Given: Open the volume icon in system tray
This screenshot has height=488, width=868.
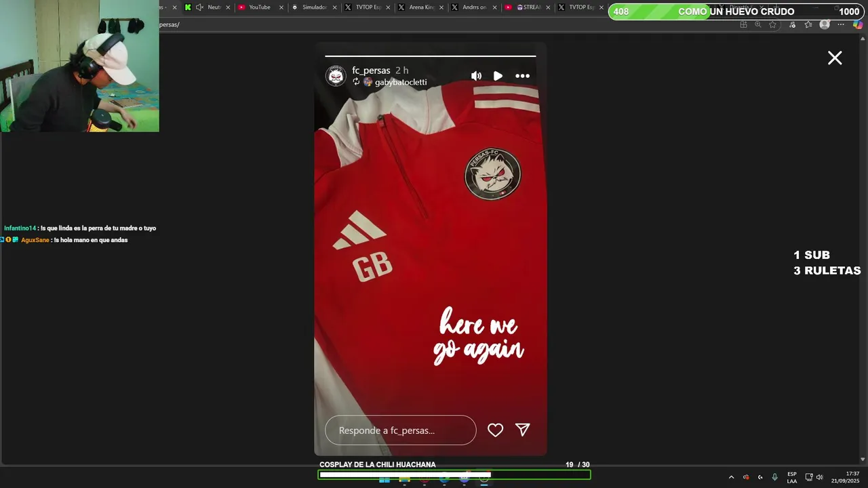Looking at the screenshot, I should pos(819,477).
